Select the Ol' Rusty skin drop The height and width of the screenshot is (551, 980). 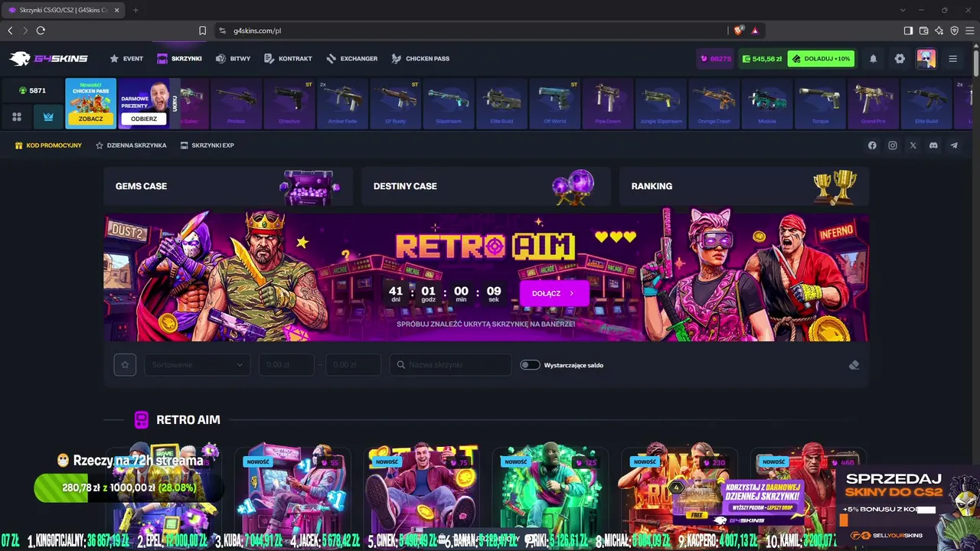pos(396,103)
